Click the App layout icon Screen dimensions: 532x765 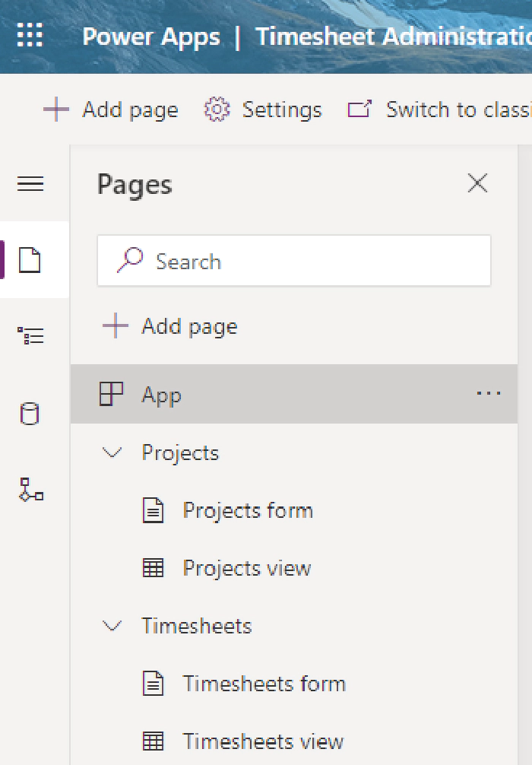tap(111, 394)
